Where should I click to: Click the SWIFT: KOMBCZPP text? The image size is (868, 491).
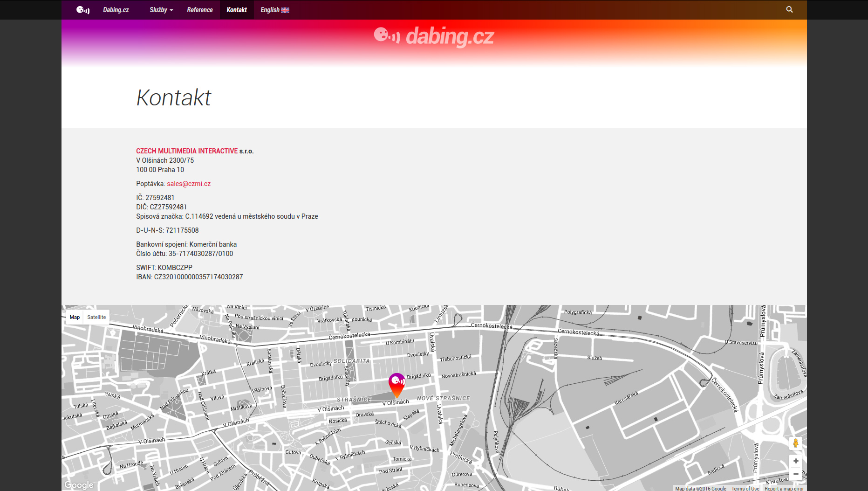click(x=164, y=268)
